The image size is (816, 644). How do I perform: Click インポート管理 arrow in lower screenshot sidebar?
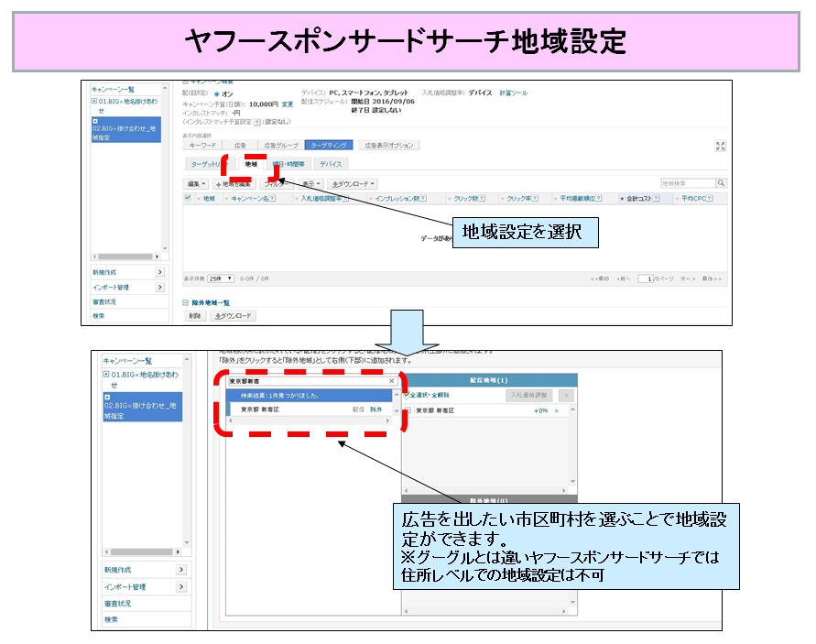tap(181, 586)
